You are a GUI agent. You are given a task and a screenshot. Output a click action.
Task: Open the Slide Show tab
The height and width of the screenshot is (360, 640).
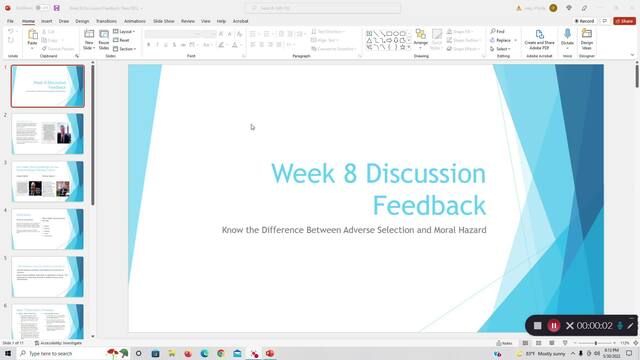(164, 21)
